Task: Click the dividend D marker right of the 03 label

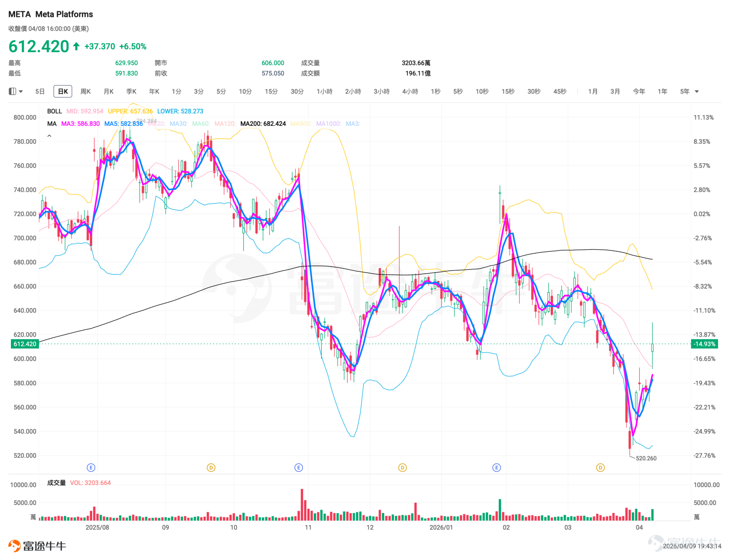Action: [600, 467]
